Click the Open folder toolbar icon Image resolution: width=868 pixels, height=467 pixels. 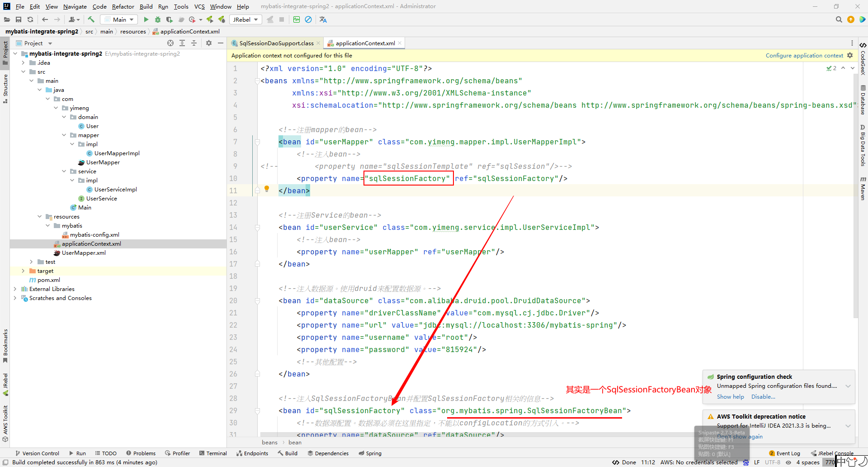click(7, 19)
